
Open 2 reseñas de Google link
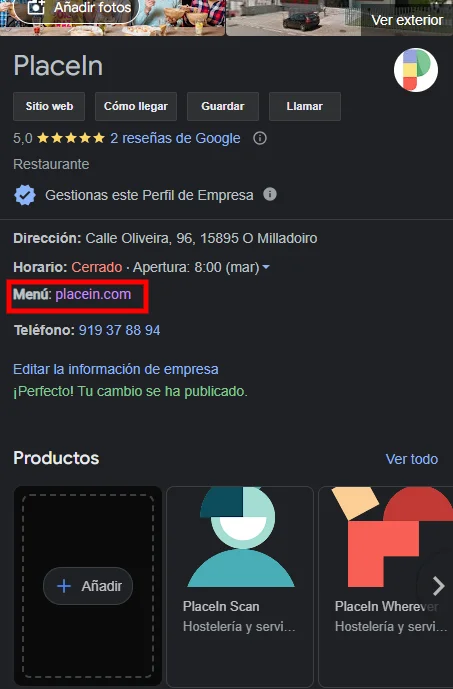pos(175,138)
